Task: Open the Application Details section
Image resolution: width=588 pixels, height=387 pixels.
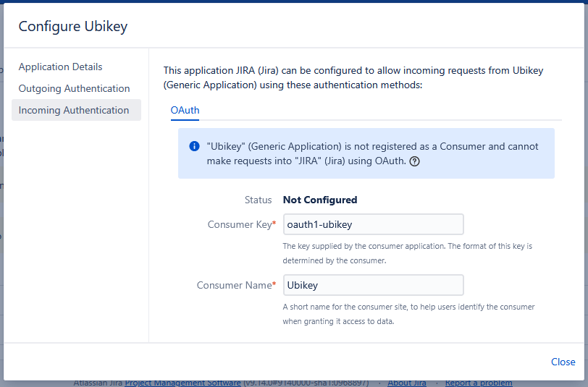Action: tap(60, 67)
